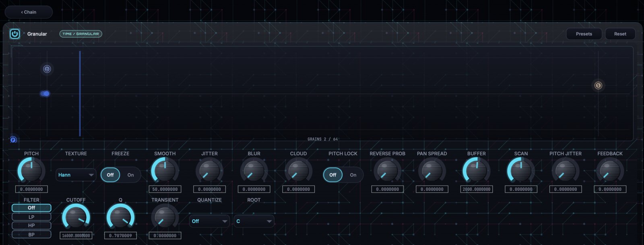Select the BP filter mode
Viewport: 644px width, 245px height.
(x=31, y=235)
